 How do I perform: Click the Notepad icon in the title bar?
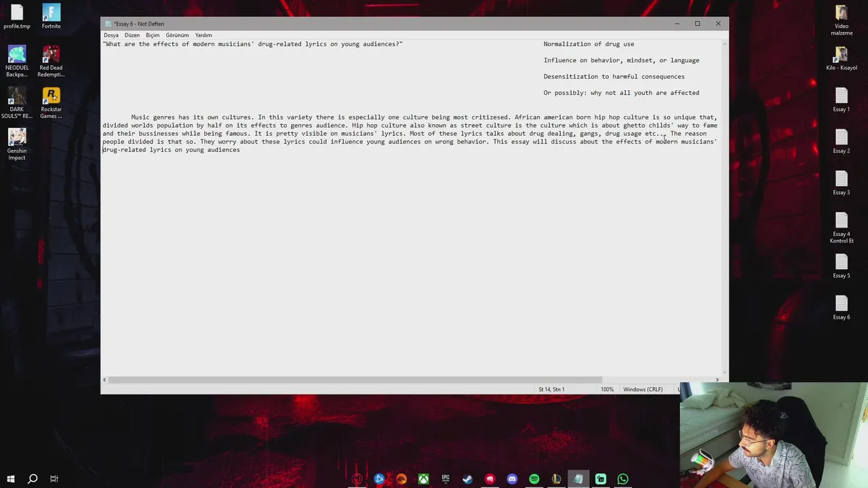108,24
